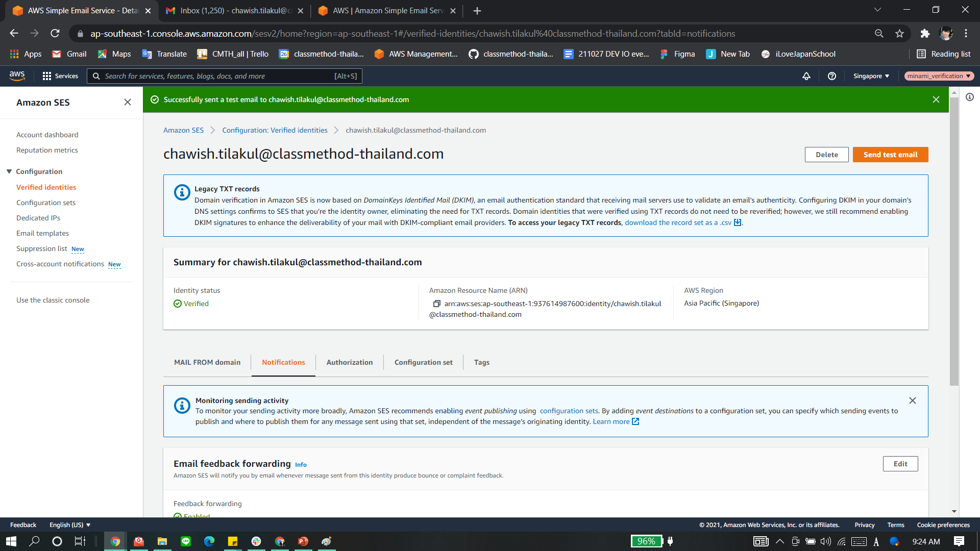Click the Send test email button

(890, 155)
